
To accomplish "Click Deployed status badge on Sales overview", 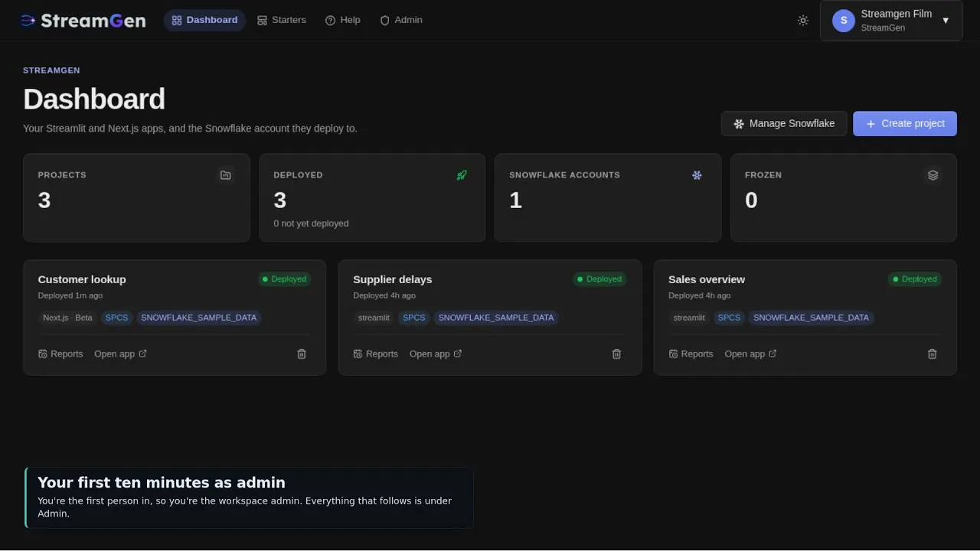I will click(915, 279).
